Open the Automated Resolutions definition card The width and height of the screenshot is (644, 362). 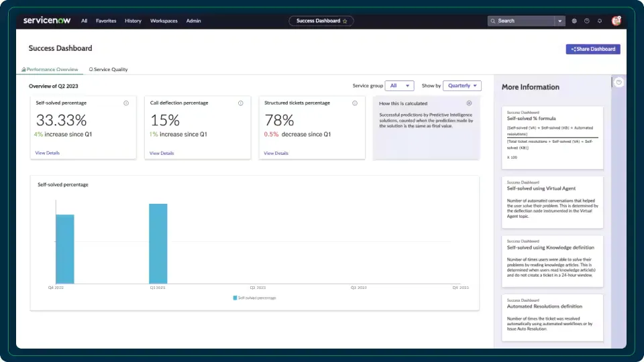tap(552, 318)
